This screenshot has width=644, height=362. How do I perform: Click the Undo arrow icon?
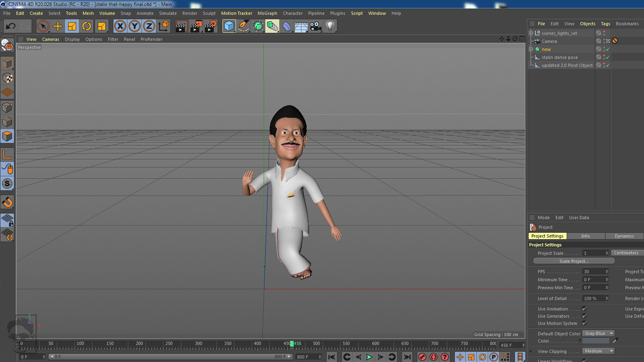(11, 26)
